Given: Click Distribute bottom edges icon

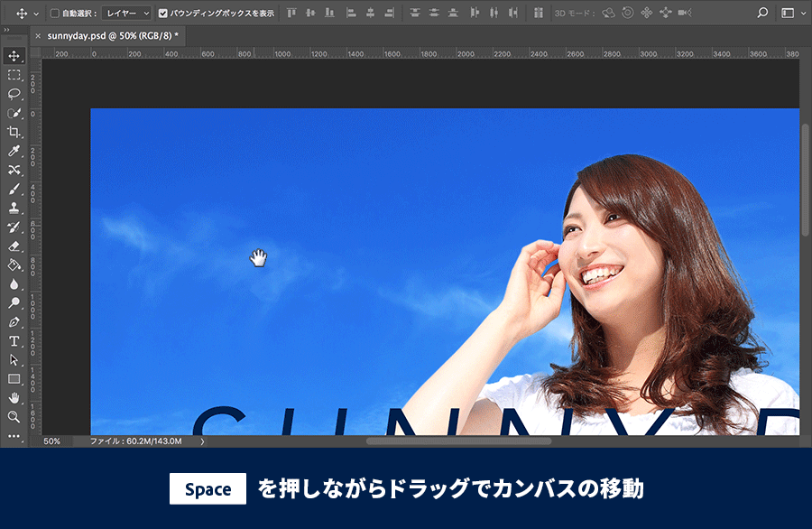Looking at the screenshot, I should (453, 13).
